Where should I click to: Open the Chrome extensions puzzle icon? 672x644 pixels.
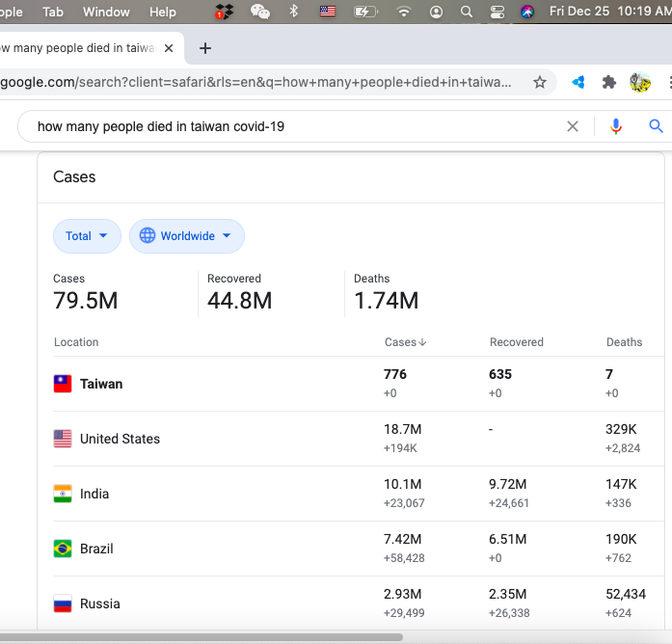(609, 83)
